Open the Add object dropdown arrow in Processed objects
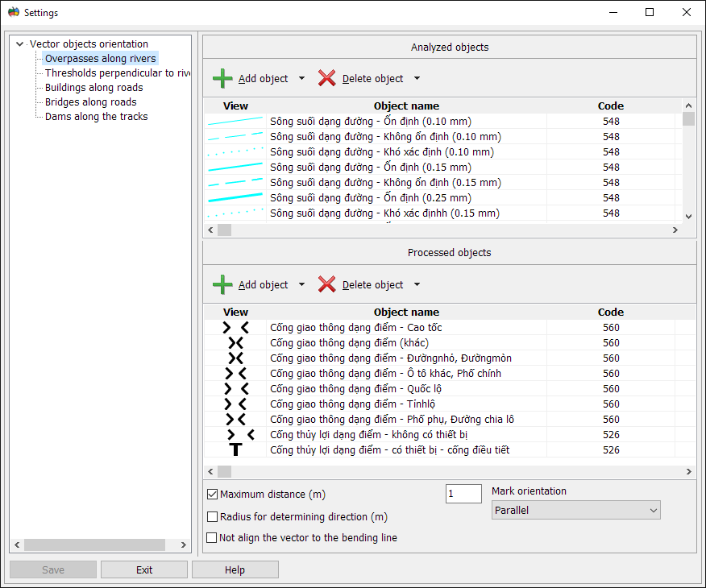This screenshot has height=588, width=706. point(301,284)
